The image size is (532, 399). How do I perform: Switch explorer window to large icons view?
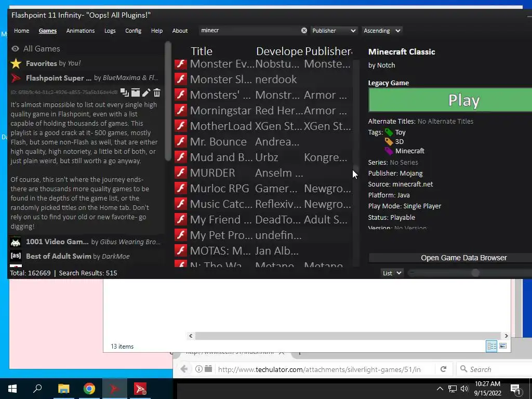tap(503, 346)
